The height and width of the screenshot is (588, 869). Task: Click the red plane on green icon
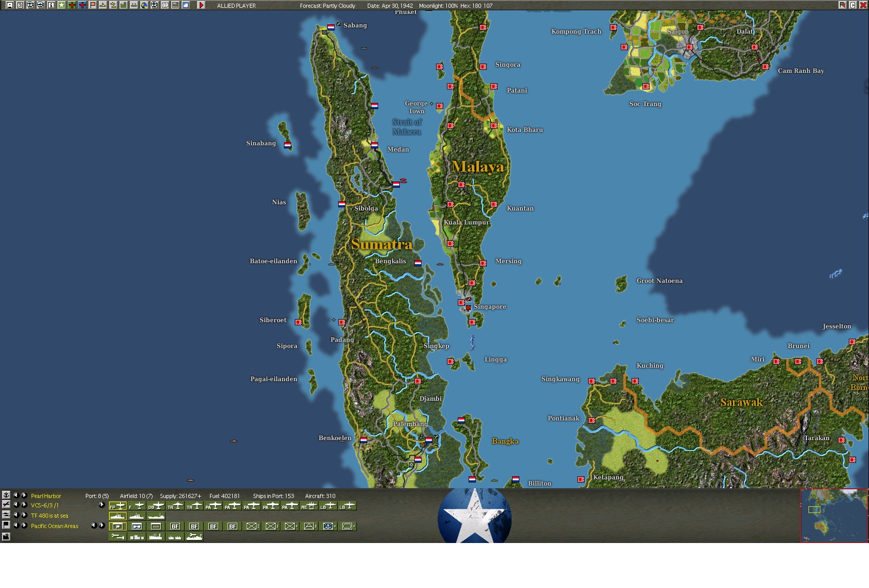click(71, 5)
